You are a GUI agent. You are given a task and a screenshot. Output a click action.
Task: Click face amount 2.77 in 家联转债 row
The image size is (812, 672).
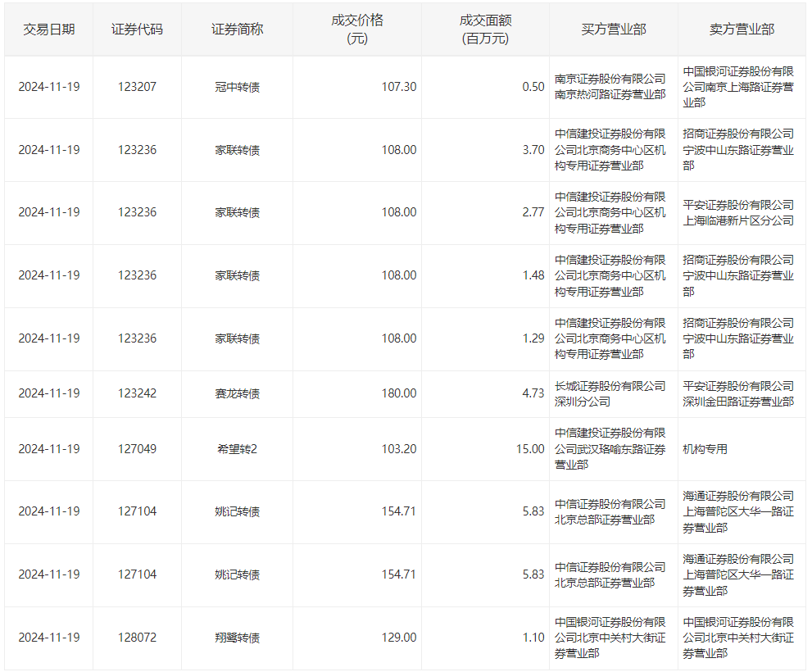click(x=533, y=212)
